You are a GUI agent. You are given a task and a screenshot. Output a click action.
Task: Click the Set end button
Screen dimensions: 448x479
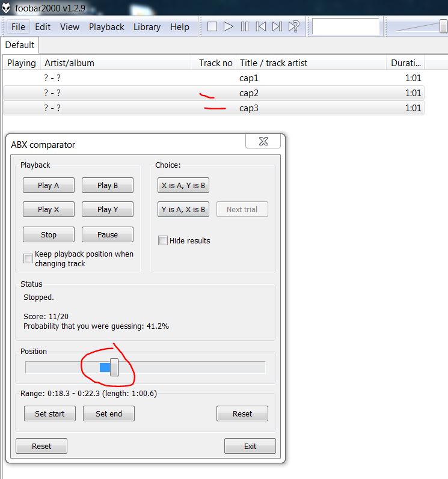(x=109, y=413)
